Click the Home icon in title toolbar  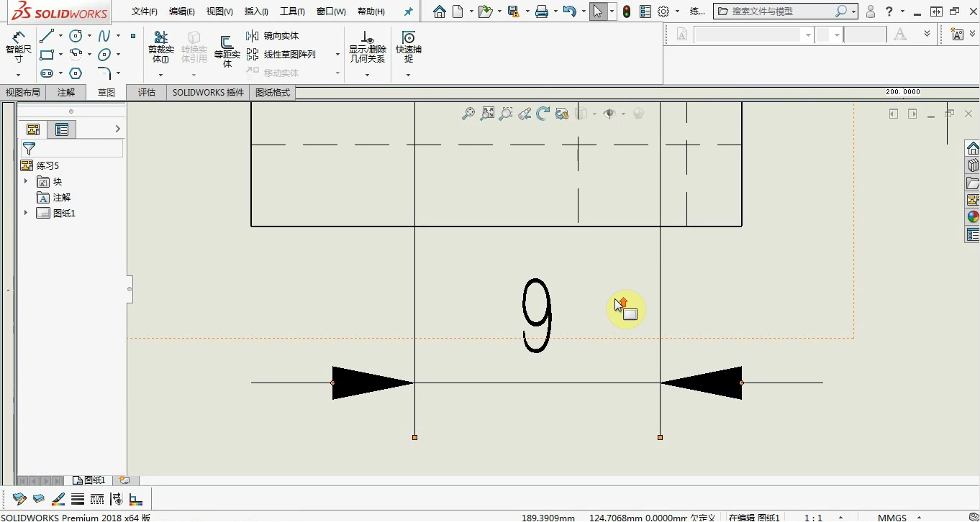440,12
